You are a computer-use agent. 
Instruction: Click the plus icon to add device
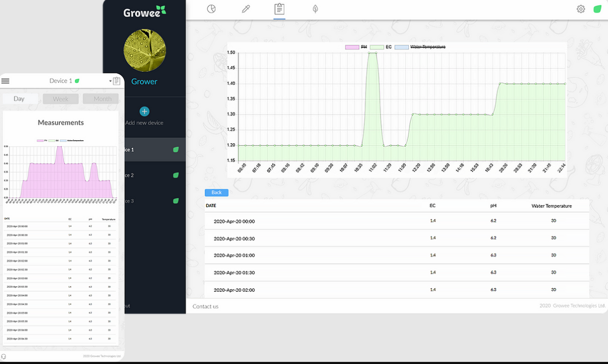point(145,111)
